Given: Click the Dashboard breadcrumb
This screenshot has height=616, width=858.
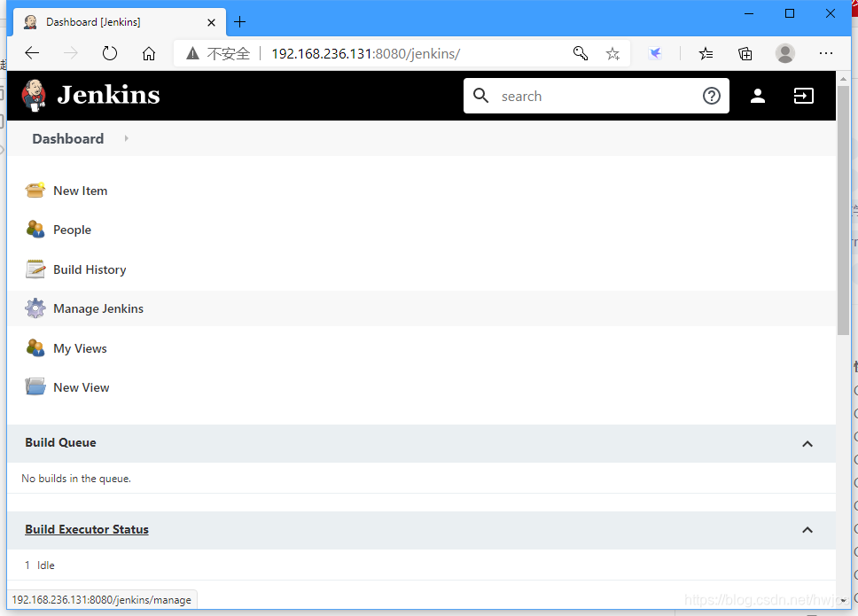Looking at the screenshot, I should click(68, 138).
